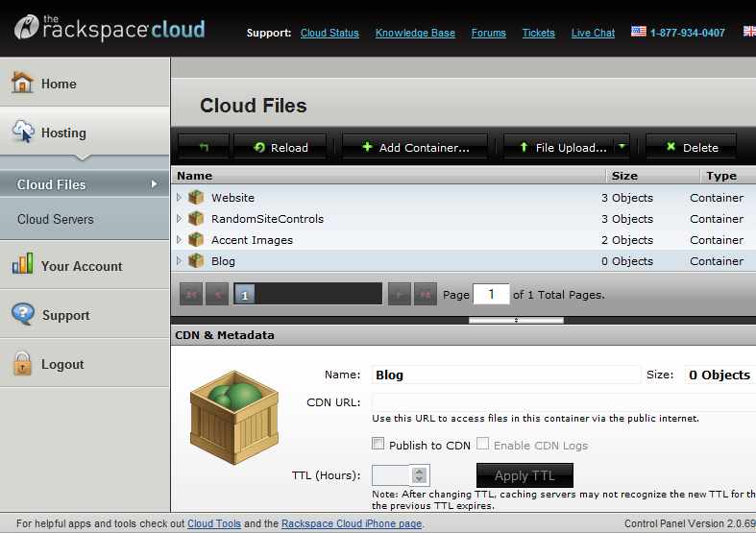Open Your Account section

click(85, 265)
